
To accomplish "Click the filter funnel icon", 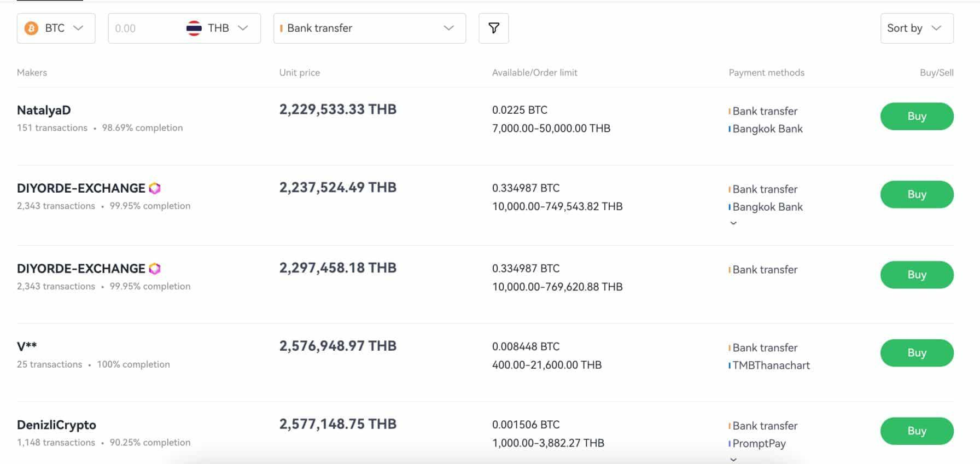I will [x=493, y=28].
